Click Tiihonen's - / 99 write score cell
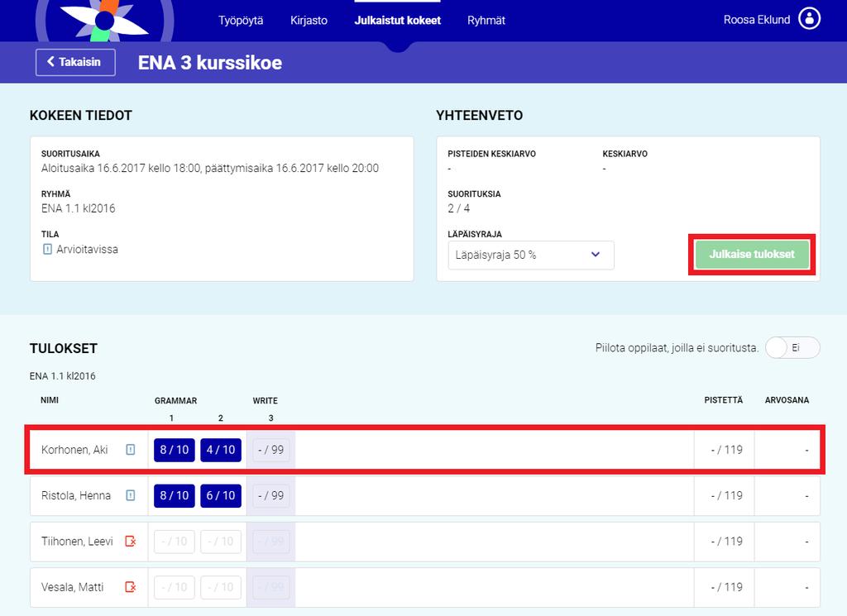847x616 pixels. pos(271,542)
